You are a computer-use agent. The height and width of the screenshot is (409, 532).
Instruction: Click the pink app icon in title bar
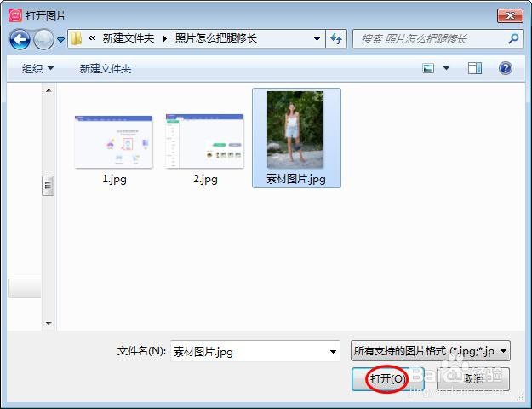pos(15,15)
